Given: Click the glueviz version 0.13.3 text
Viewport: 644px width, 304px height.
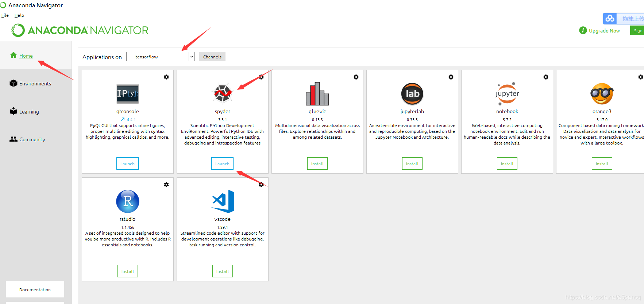Looking at the screenshot, I should click(x=317, y=120).
